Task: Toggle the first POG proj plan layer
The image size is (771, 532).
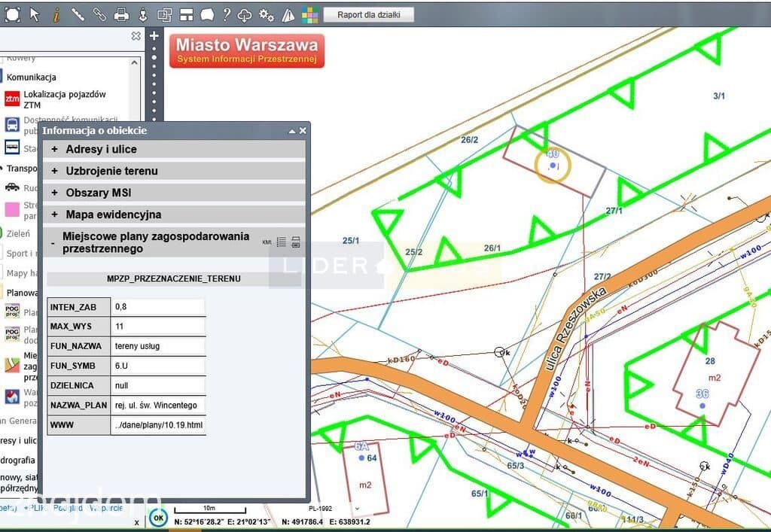Action: click(x=12, y=311)
